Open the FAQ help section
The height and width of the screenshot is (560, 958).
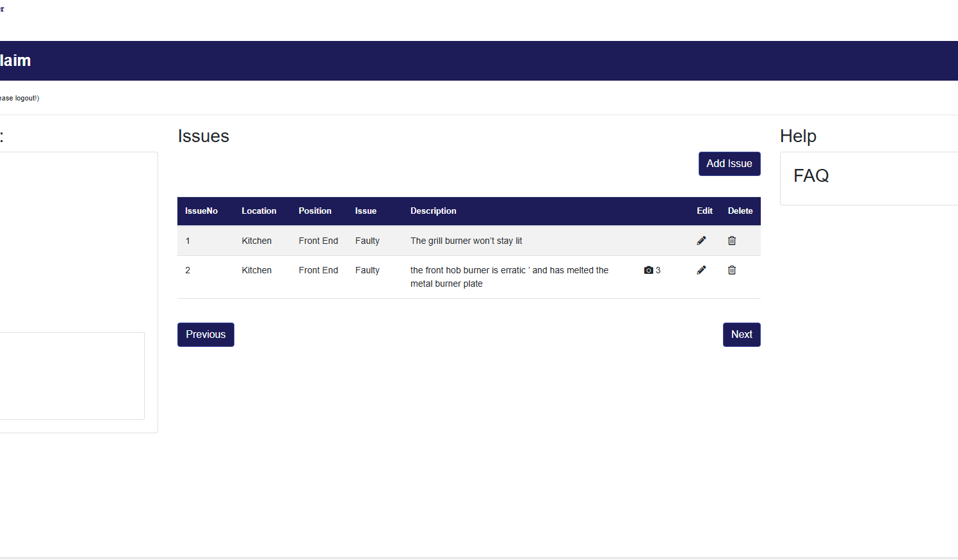pyautogui.click(x=811, y=176)
